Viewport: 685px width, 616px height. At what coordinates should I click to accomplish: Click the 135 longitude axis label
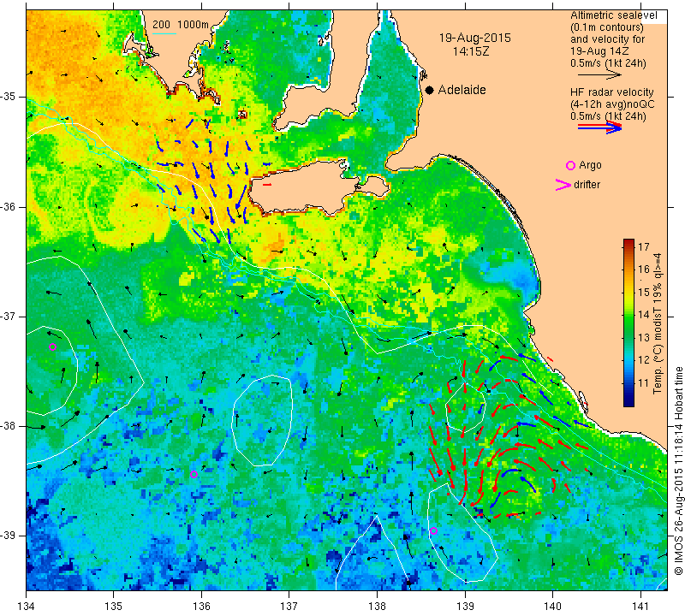tap(114, 607)
